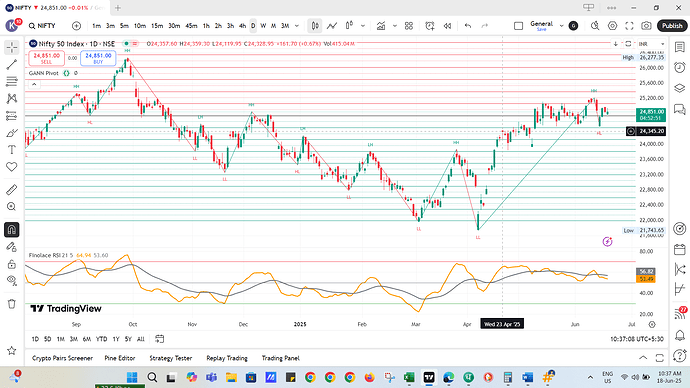Viewport: 690px width, 388px height.
Task: Collapse the indicator legend chevron
Action: pyautogui.click(x=34, y=84)
